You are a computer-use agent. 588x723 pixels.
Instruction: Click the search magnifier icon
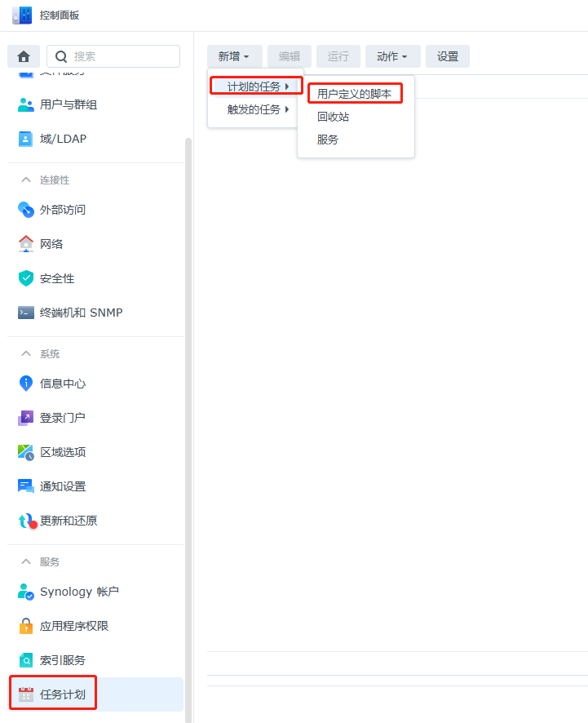point(61,57)
